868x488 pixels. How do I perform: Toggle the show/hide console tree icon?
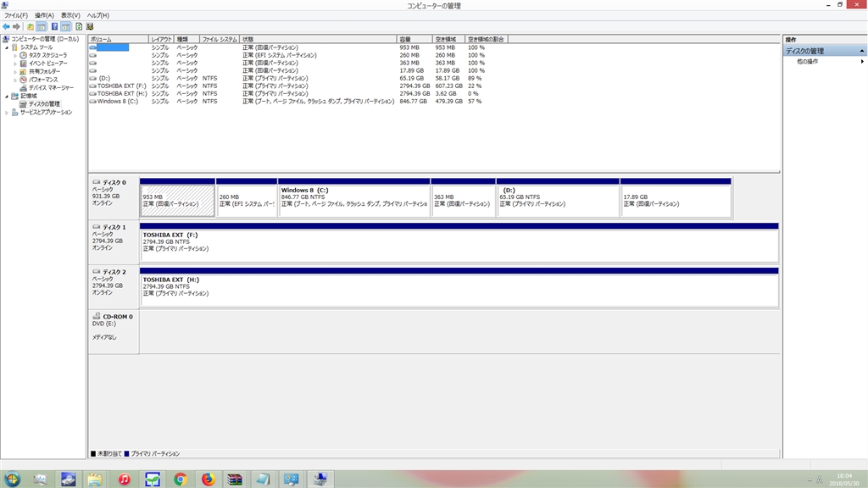tap(42, 26)
